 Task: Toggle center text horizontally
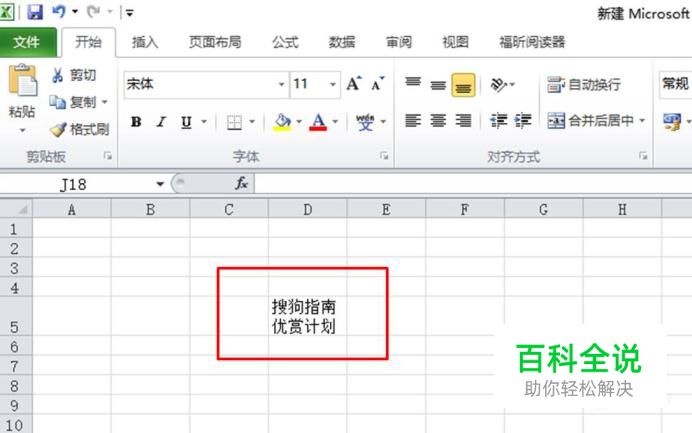(438, 121)
